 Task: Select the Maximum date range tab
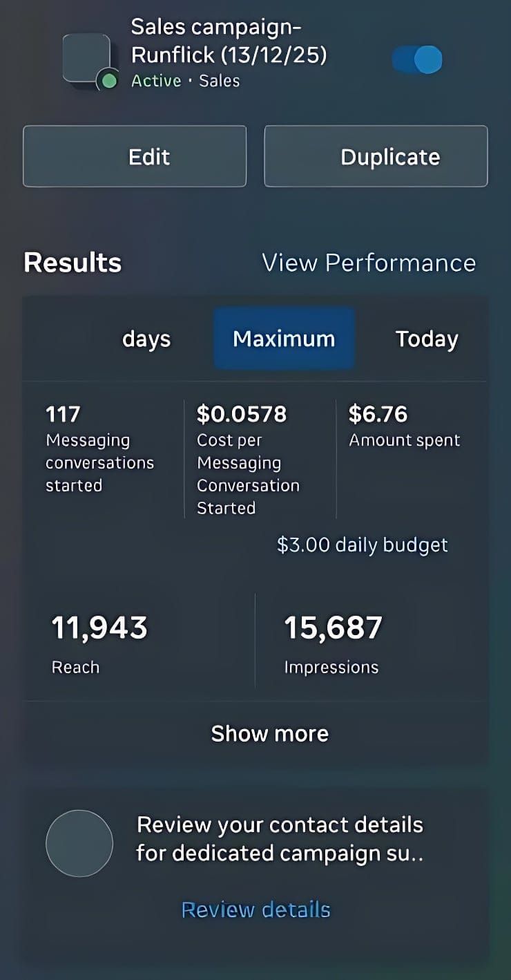[284, 339]
